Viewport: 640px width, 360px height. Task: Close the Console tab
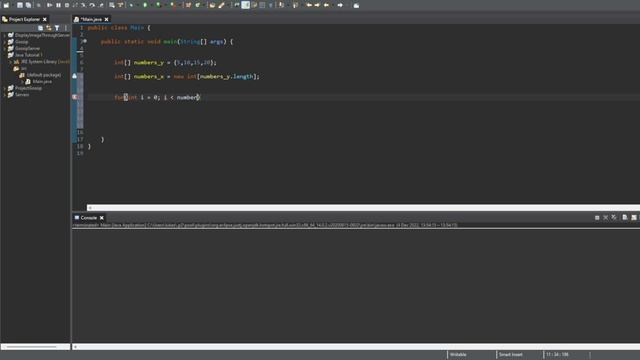tap(102, 218)
